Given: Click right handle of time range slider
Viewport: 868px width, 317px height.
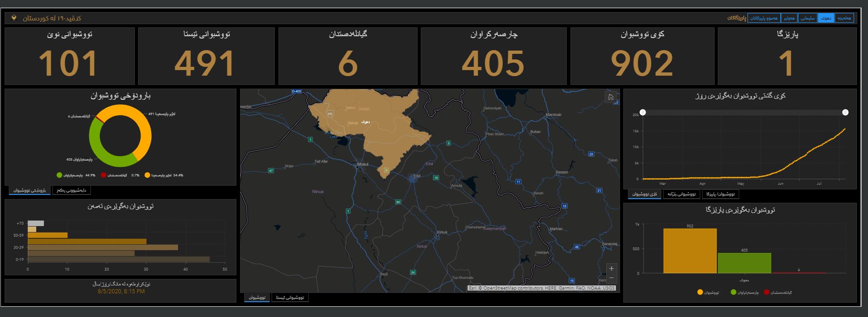Looking at the screenshot, I should coord(845,112).
